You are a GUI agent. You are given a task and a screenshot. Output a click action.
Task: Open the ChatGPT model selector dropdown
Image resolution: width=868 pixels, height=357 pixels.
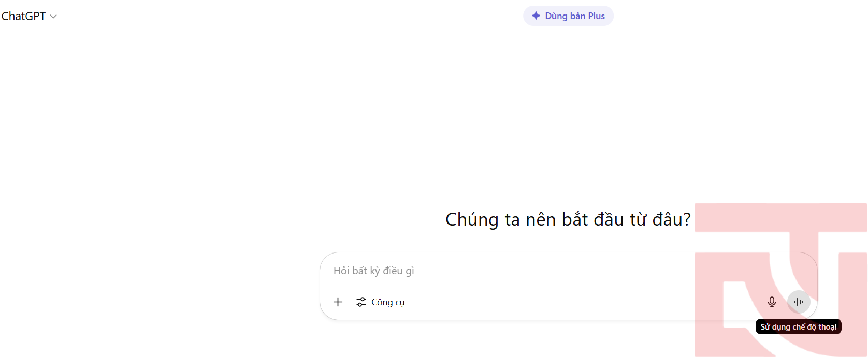coord(29,16)
